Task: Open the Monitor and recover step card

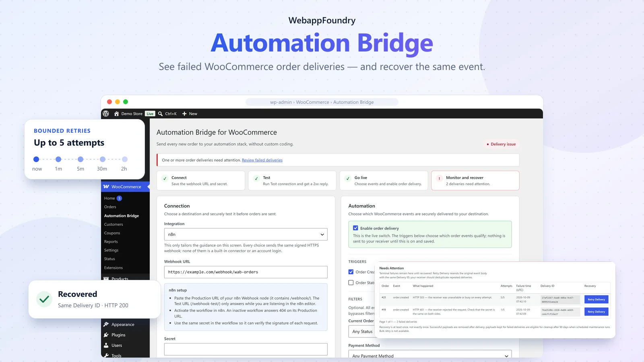Action: [x=475, y=181]
